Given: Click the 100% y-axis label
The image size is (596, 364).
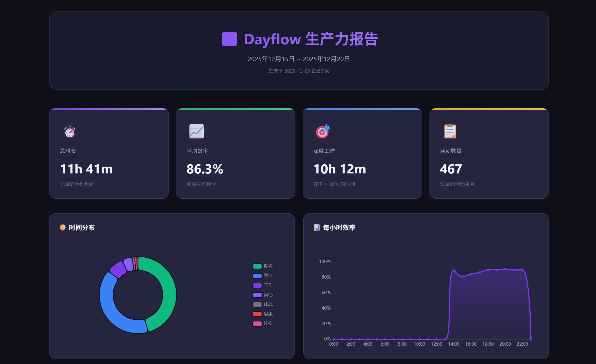Looking at the screenshot, I should pyautogui.click(x=325, y=262).
